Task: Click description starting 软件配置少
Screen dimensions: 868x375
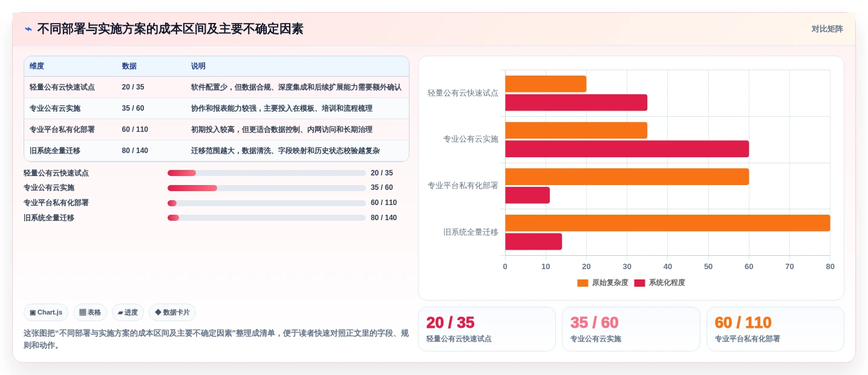Action: pos(296,87)
